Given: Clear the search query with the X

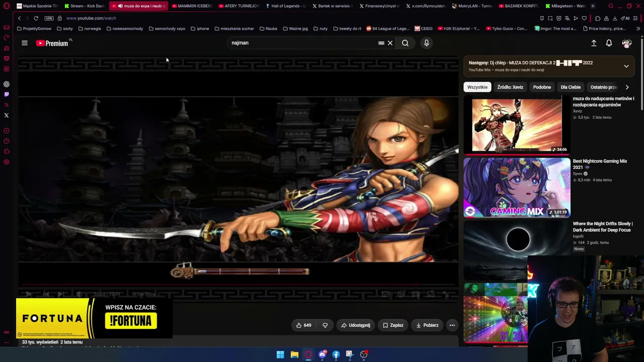Looking at the screenshot, I should click(390, 43).
